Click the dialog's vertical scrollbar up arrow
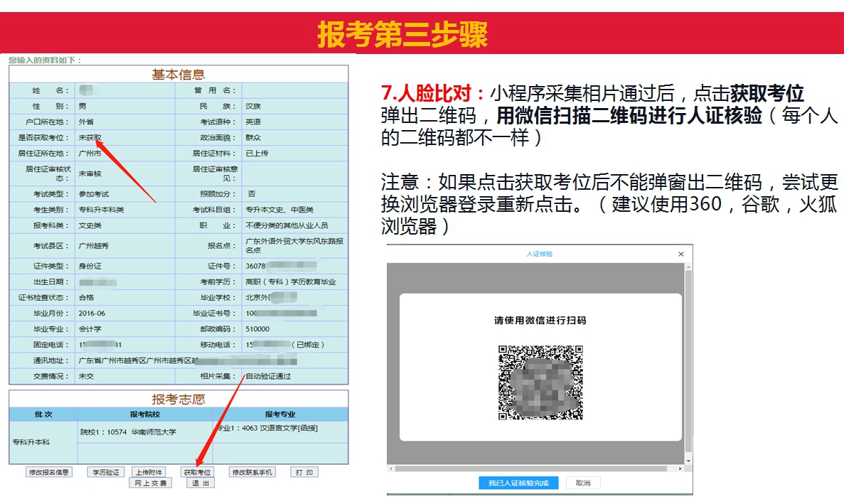Image resolution: width=844 pixels, height=504 pixels. point(688,267)
